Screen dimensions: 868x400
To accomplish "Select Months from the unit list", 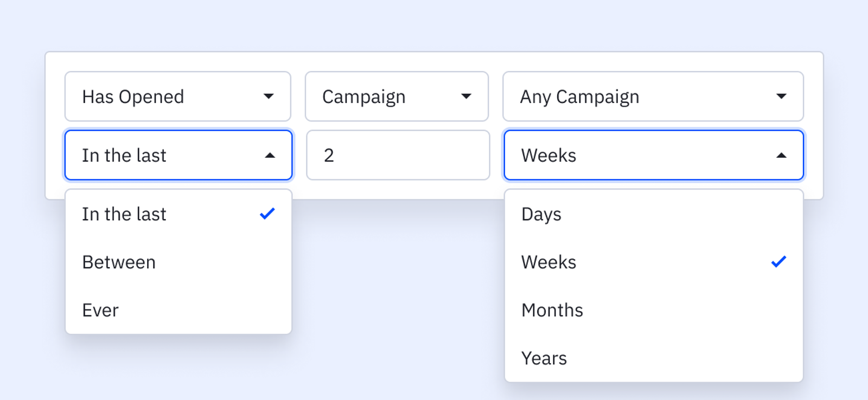I will click(552, 311).
